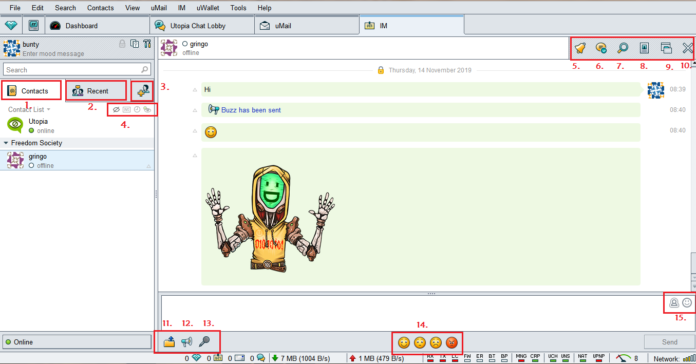Switch to the Dashboard tab
The height and width of the screenshot is (364, 696).
pos(97,26)
